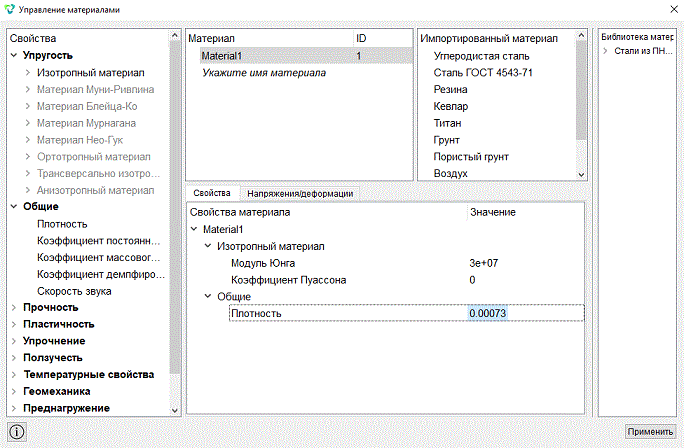Click the Укажите имя материала field

[264, 73]
